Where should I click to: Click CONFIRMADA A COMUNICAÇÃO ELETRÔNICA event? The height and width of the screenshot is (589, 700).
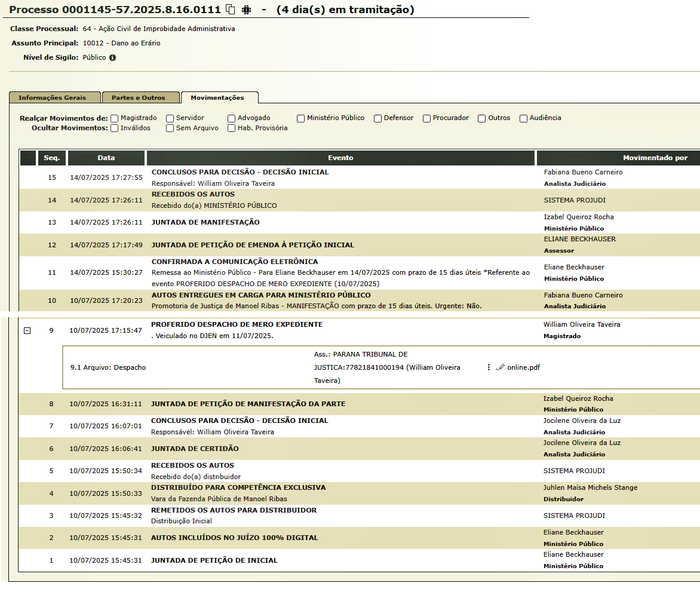click(x=235, y=262)
